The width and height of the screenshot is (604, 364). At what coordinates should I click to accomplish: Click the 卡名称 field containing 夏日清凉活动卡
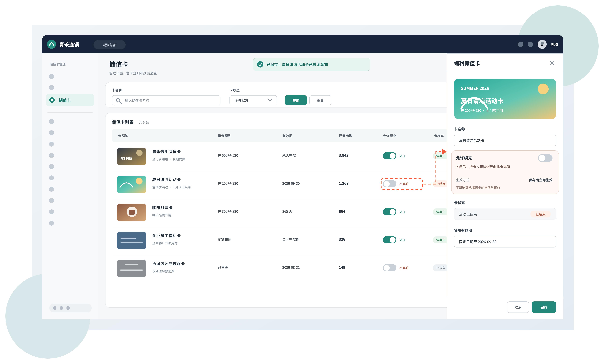pyautogui.click(x=505, y=140)
